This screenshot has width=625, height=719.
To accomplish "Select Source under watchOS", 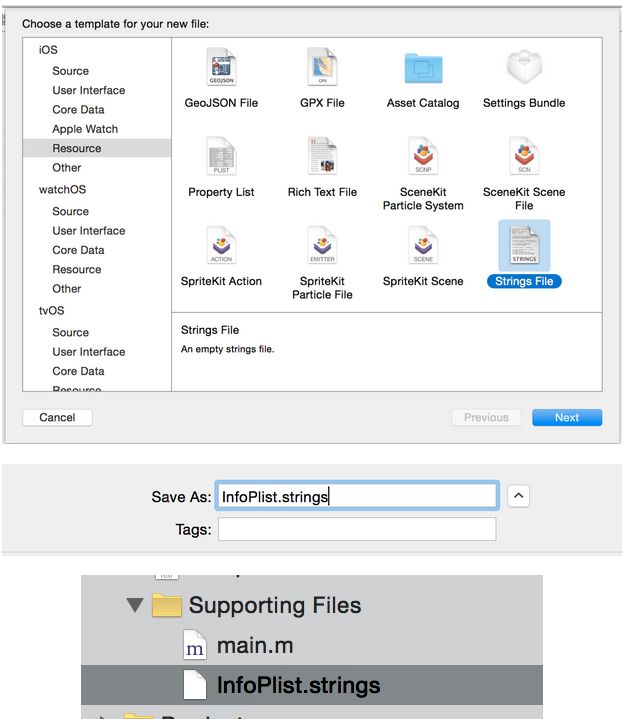I will coord(71,211).
